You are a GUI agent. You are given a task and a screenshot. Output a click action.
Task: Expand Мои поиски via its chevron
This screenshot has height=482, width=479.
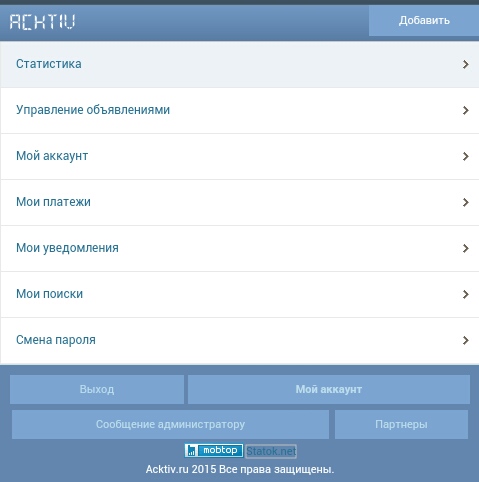pyautogui.click(x=466, y=294)
